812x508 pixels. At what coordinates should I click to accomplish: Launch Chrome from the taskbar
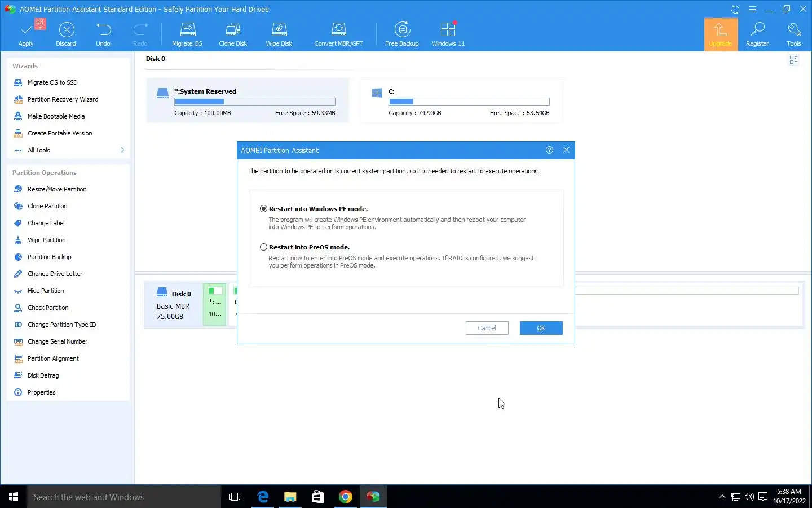346,497
